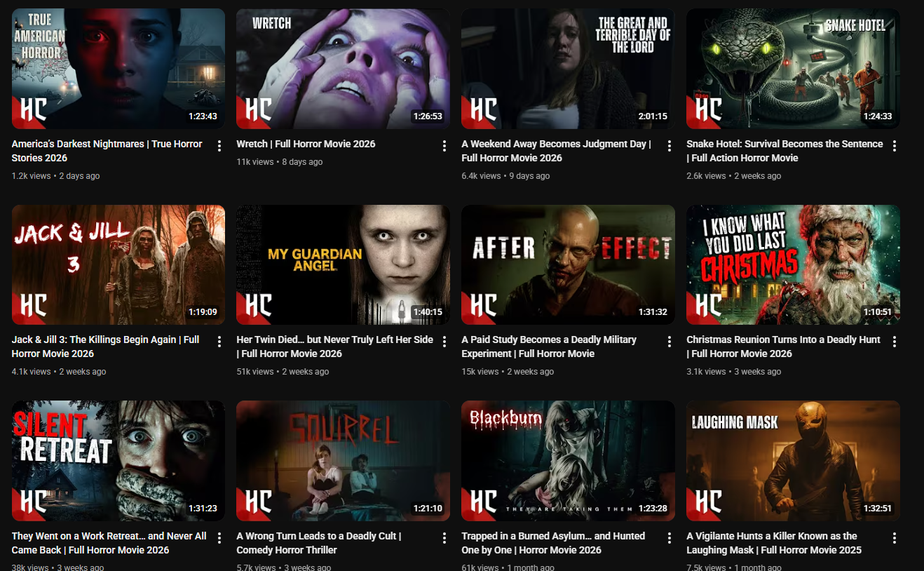
Task: Click 'Christmas Reunion Turns Into a Deadly Hunt' title
Action: pyautogui.click(x=783, y=347)
